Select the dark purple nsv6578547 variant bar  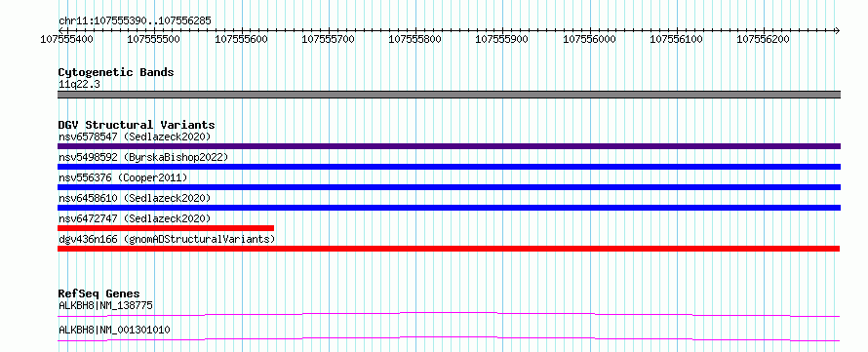(449, 146)
